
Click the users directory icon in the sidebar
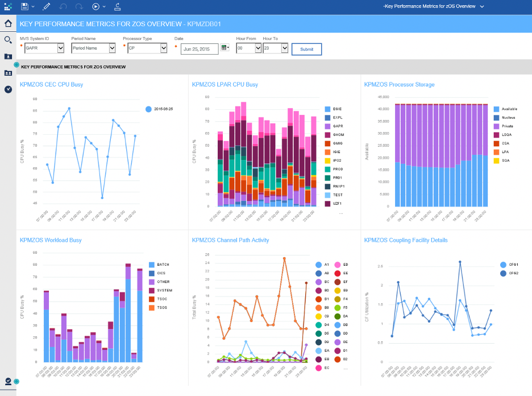pos(8,73)
